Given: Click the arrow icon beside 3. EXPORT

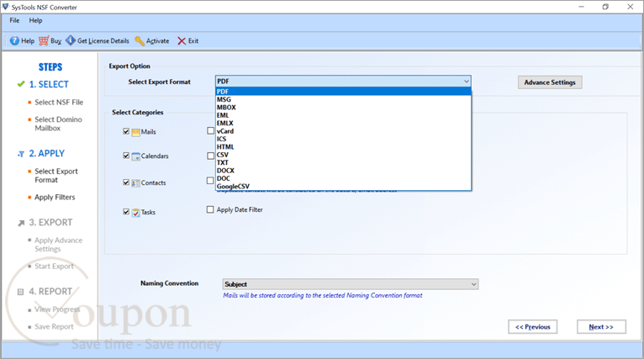Looking at the screenshot, I should 21,223.
